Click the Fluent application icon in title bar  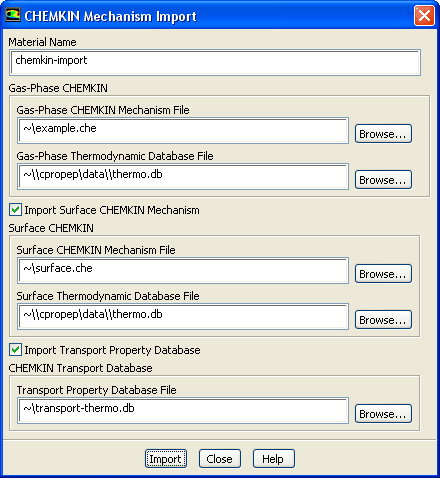coord(13,15)
